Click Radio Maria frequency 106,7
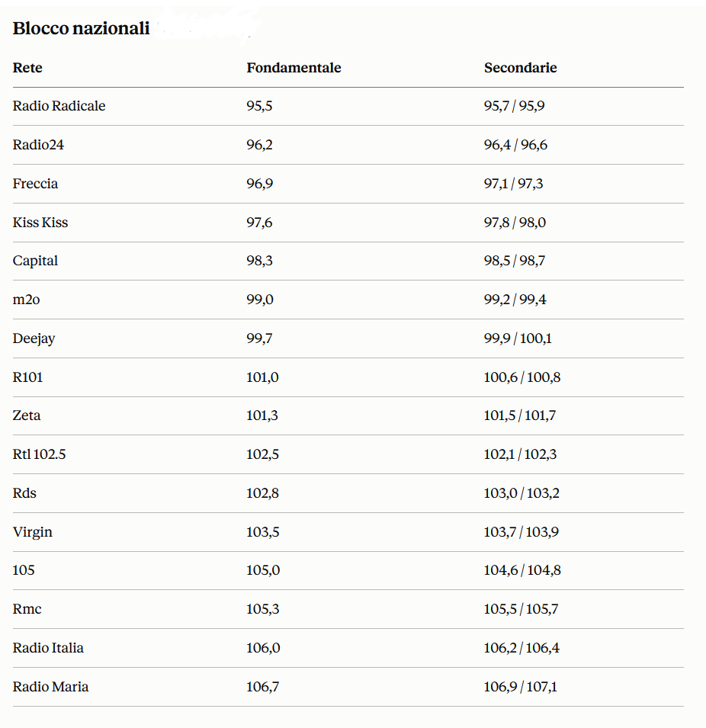Image resolution: width=706 pixels, height=728 pixels. click(x=262, y=687)
